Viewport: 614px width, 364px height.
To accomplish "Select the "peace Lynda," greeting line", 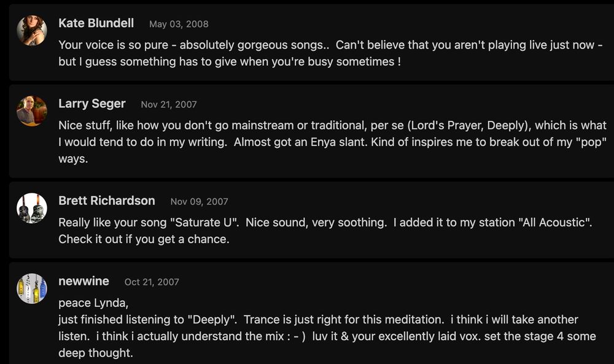I will (x=93, y=303).
